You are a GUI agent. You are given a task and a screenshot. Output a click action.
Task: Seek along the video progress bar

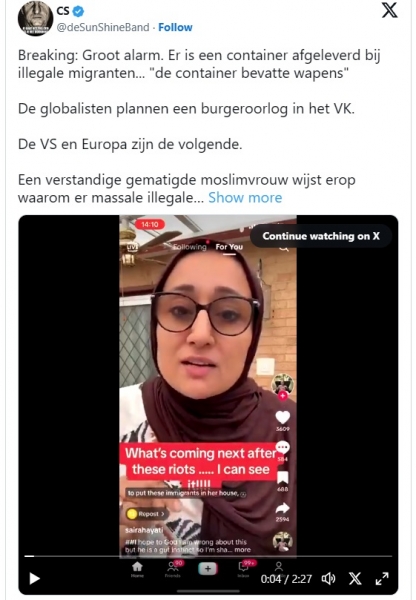[x=208, y=556]
